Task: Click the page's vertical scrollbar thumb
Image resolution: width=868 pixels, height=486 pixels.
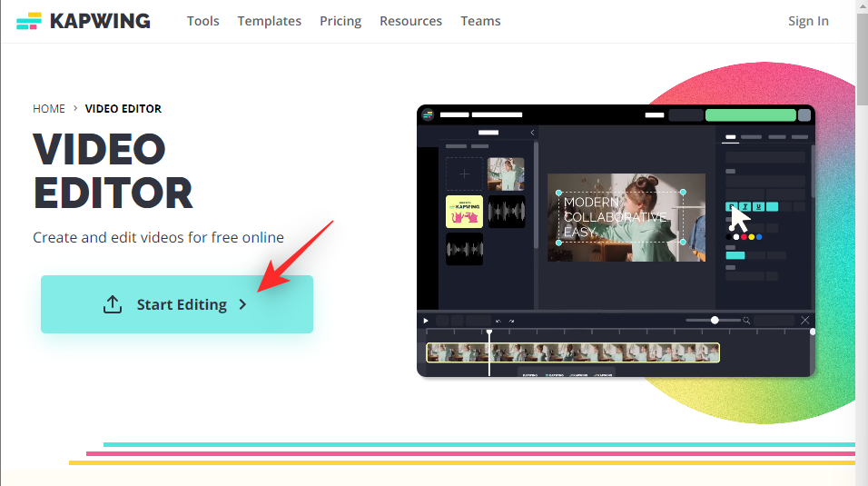Action: [862, 58]
